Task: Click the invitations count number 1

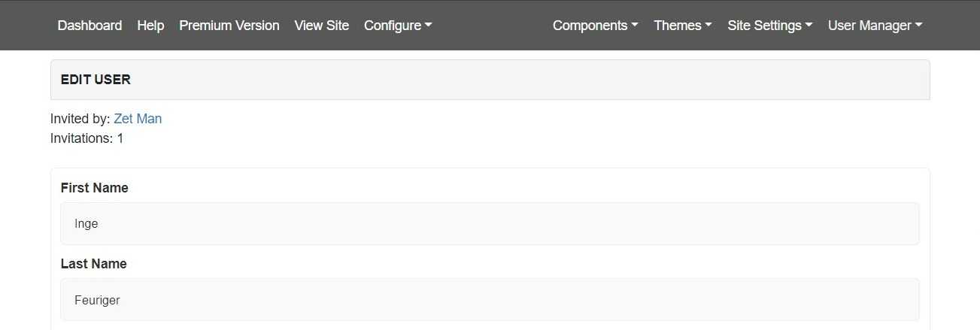Action: 120,138
